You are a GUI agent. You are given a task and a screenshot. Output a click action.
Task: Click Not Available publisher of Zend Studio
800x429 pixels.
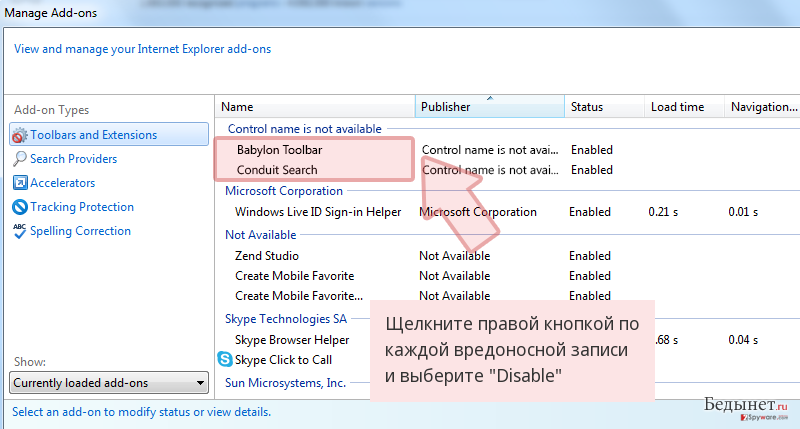coord(455,256)
